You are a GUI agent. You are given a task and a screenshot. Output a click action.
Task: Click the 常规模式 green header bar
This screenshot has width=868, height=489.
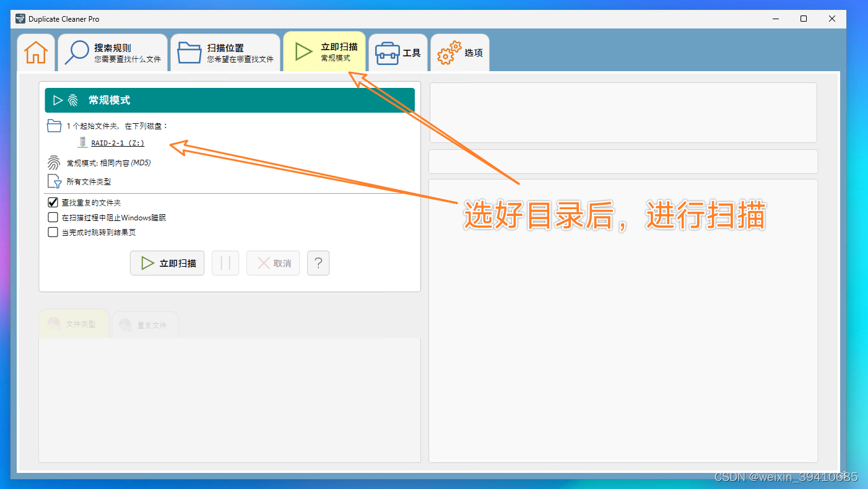(228, 100)
